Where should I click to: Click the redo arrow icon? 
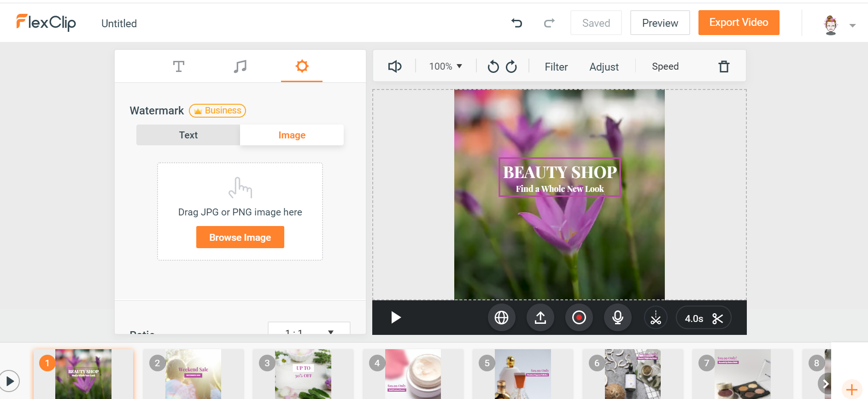(x=549, y=23)
